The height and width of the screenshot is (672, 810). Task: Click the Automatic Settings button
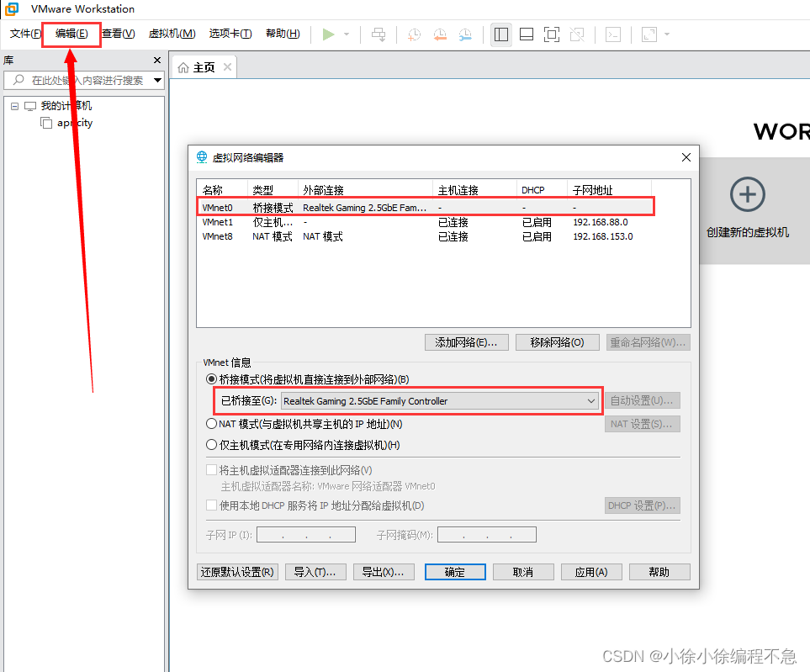tap(642, 400)
